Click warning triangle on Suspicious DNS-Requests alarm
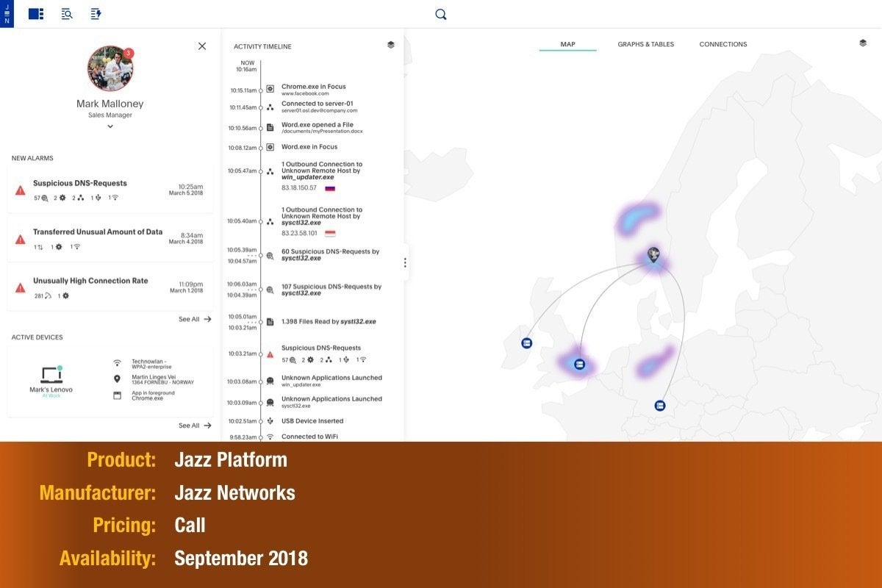The width and height of the screenshot is (882, 588). pos(21,190)
